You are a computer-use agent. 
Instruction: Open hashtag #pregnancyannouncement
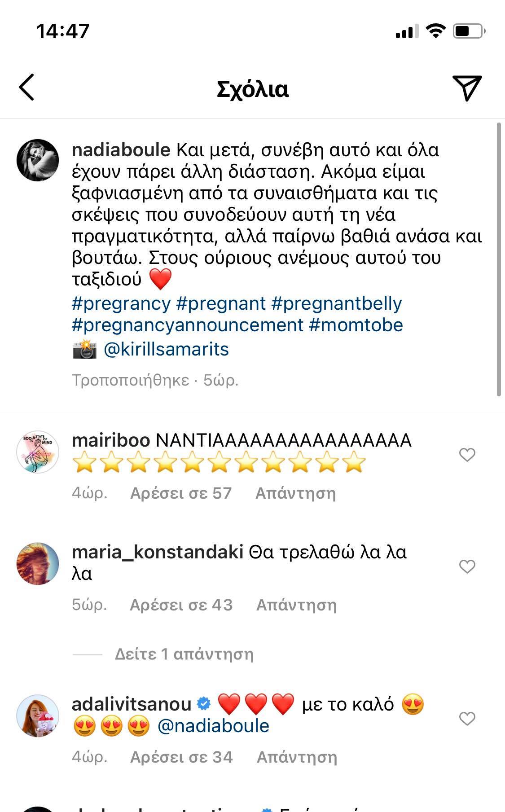tap(188, 325)
